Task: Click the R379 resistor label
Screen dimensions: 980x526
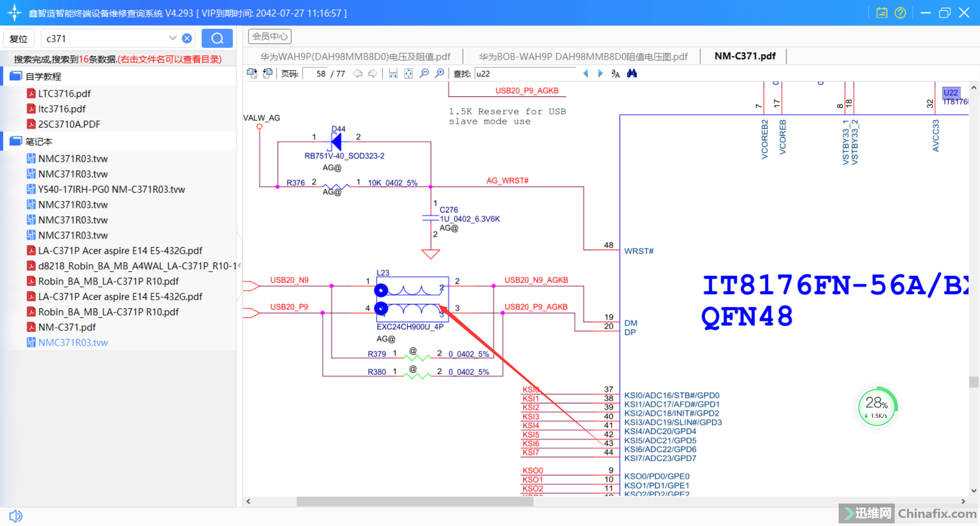Action: click(x=377, y=354)
